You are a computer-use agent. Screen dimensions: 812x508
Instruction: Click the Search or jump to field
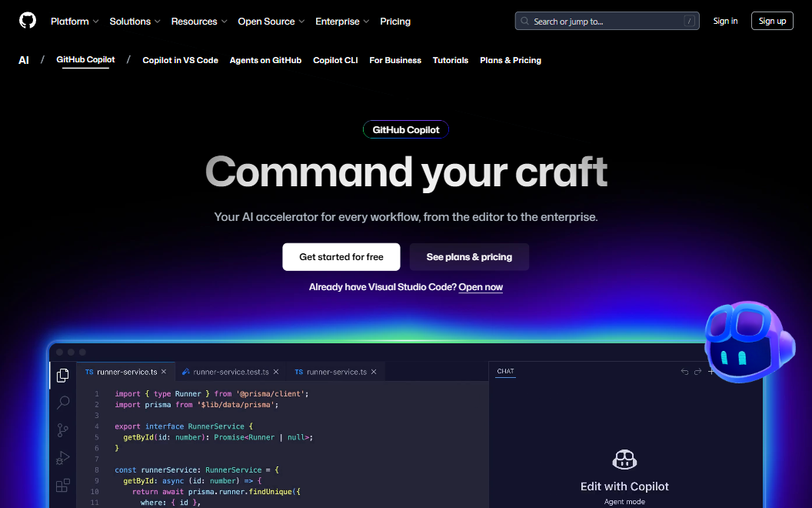(607, 22)
